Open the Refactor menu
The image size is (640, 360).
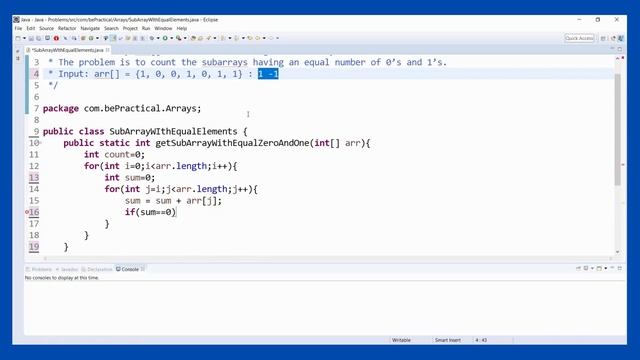pos(67,28)
